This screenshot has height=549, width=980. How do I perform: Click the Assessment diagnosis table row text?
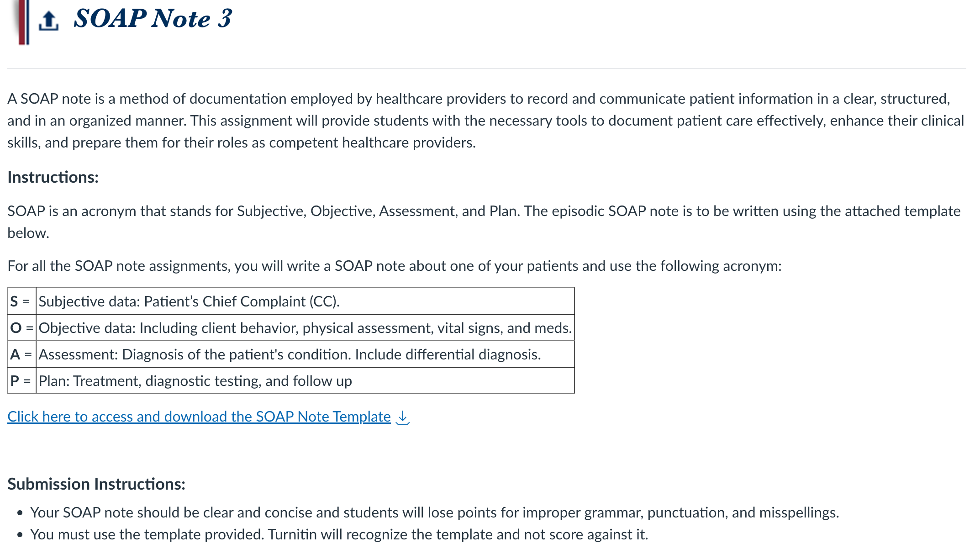(290, 354)
